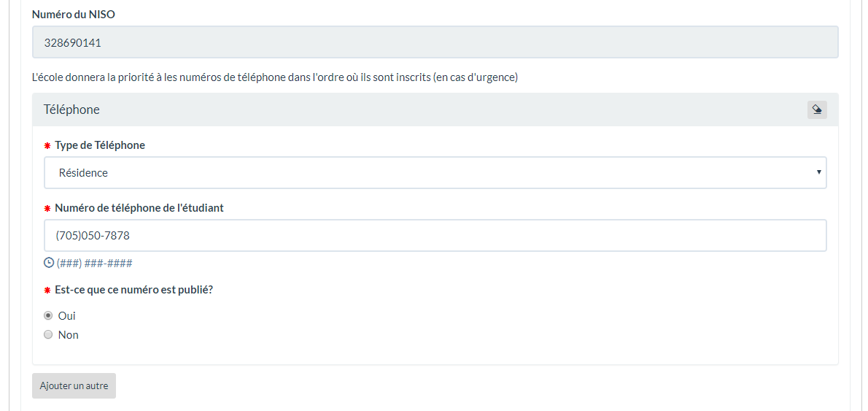Image resolution: width=868 pixels, height=411 pixels.
Task: Click the Numéro de téléphone de l'étudiant label
Action: pos(139,208)
